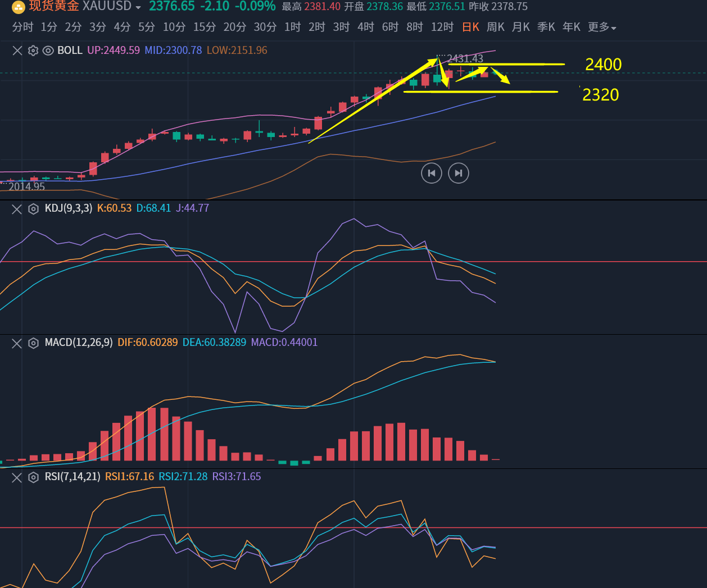707x588 pixels.
Task: Click the KDJ J:44.77 value
Action: click(x=193, y=208)
